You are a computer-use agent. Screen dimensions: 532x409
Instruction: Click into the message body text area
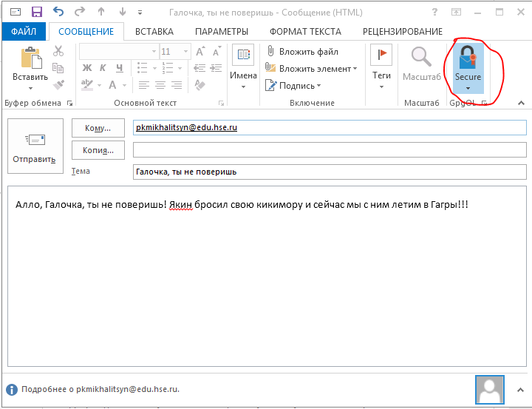pyautogui.click(x=267, y=276)
